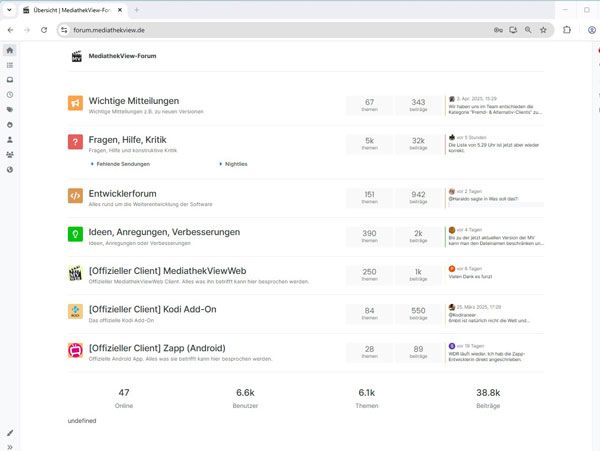Open the browser extensions puzzle icon

(567, 30)
